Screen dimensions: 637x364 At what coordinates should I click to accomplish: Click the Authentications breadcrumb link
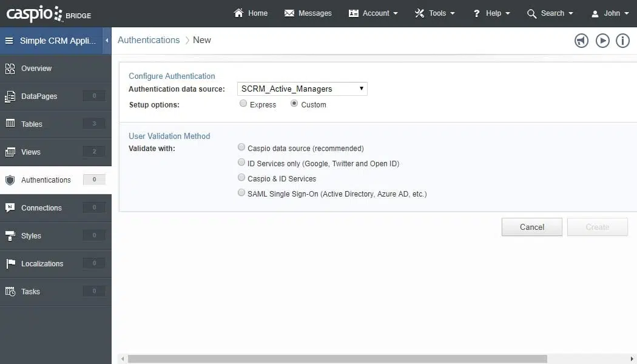pyautogui.click(x=149, y=40)
